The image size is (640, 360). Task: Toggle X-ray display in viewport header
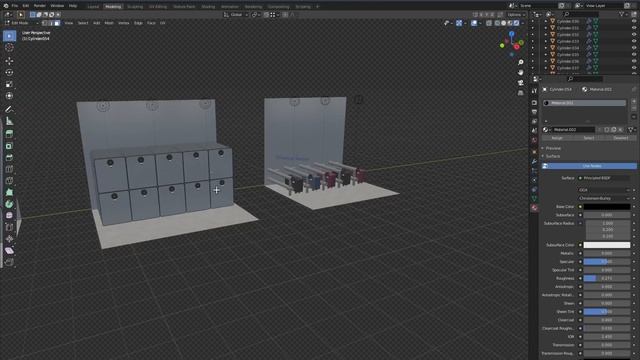(x=489, y=23)
